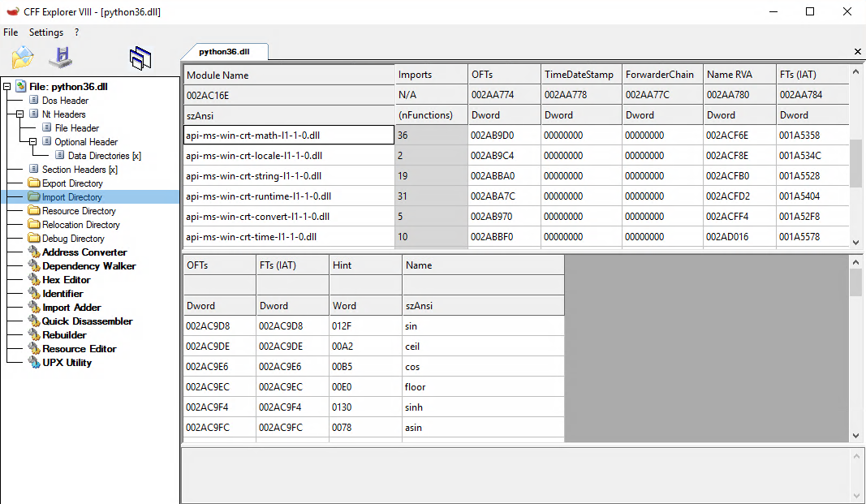Collapse the Nt Headers tree node
This screenshot has height=504, width=866.
click(20, 114)
